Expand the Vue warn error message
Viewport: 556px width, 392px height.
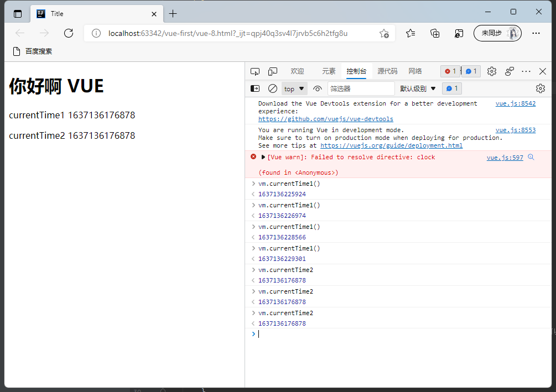coord(263,157)
